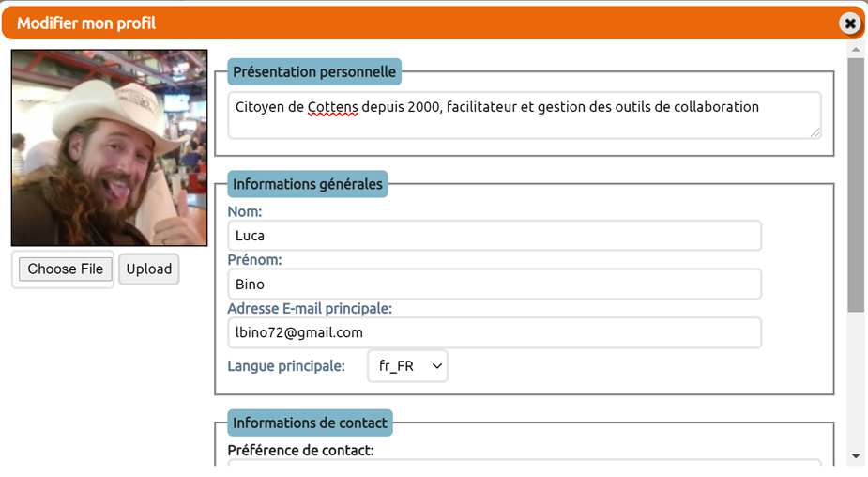Click the profile photo thumbnail
Viewport: 868px width, 477px height.
tap(109, 148)
